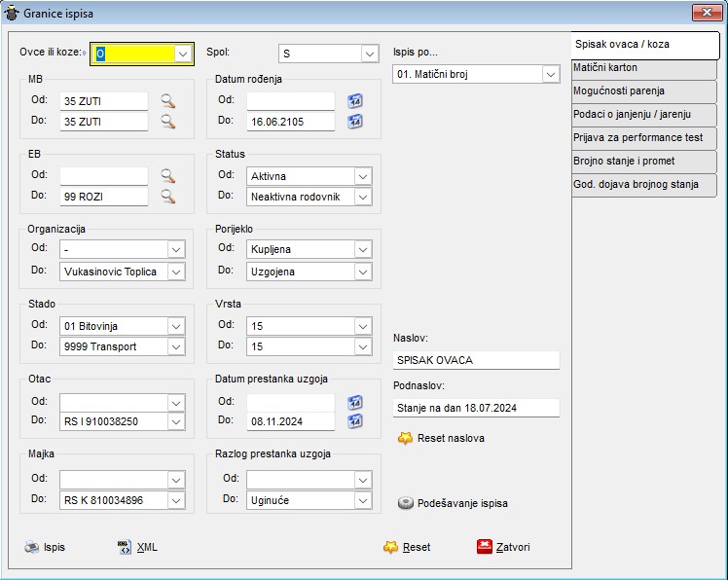Expand the Ovce ili koze dropdown

(182, 54)
